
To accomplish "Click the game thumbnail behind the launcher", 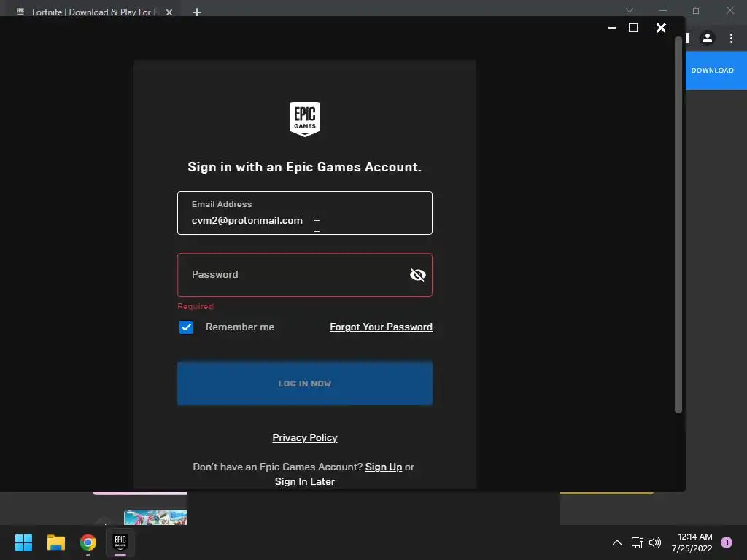I will pyautogui.click(x=155, y=517).
